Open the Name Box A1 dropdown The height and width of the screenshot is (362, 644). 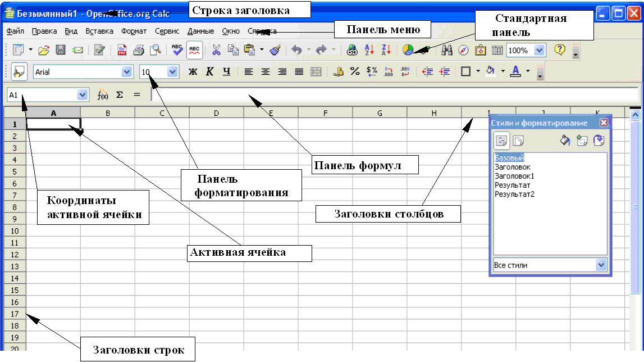(82, 95)
